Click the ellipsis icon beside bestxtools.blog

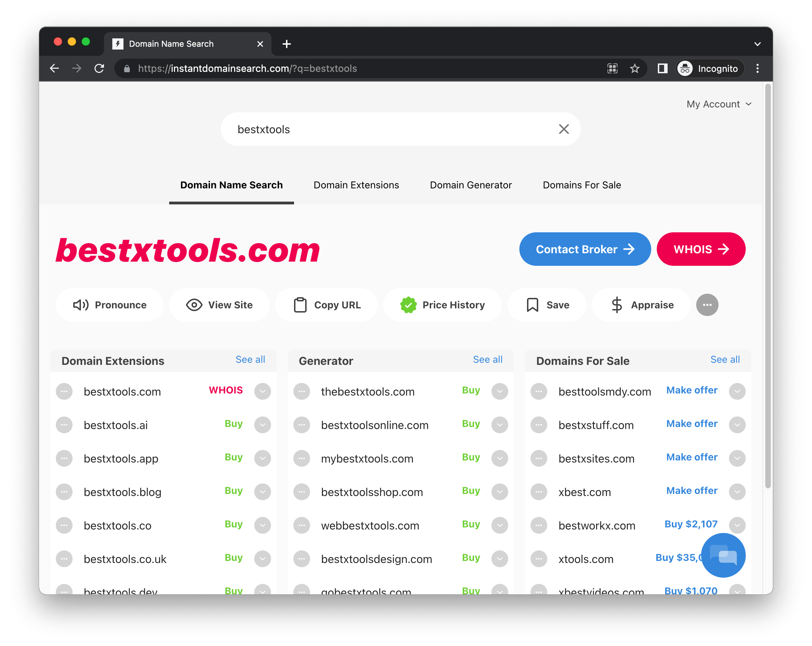click(x=65, y=492)
